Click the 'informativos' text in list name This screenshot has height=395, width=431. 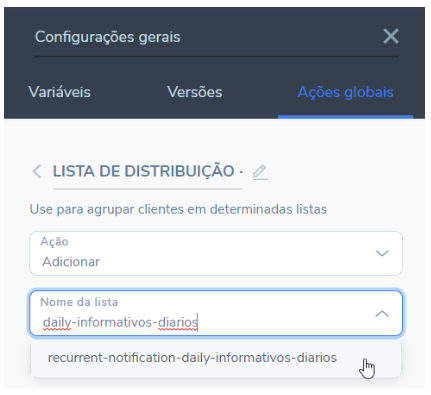tap(114, 323)
